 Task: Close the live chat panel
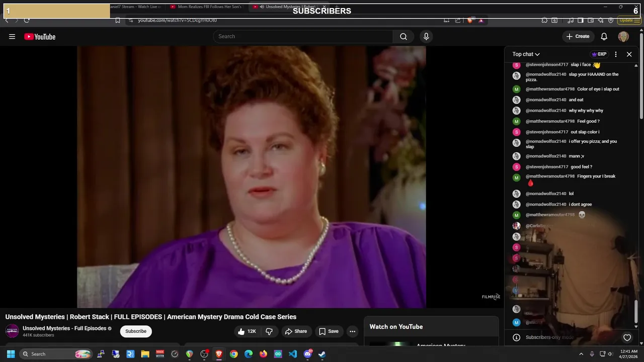tap(629, 54)
